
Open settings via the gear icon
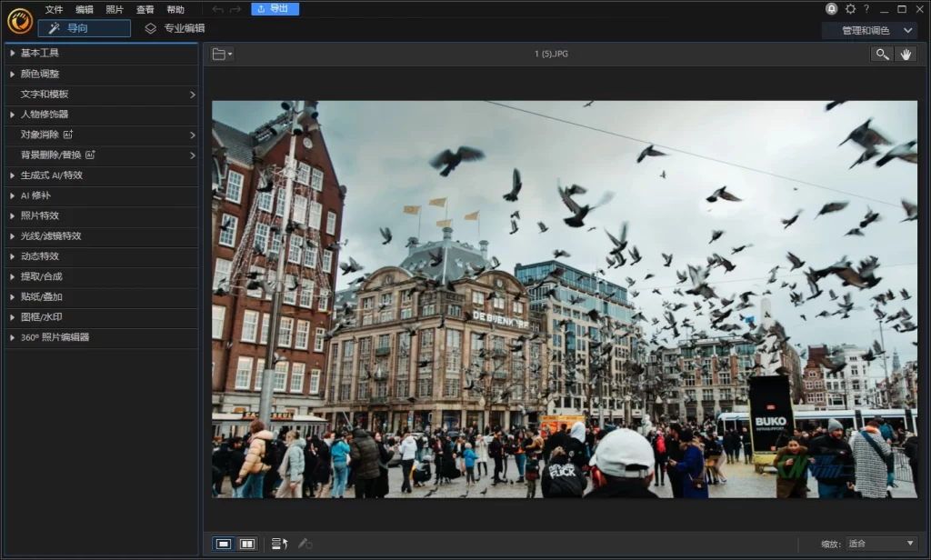point(850,9)
